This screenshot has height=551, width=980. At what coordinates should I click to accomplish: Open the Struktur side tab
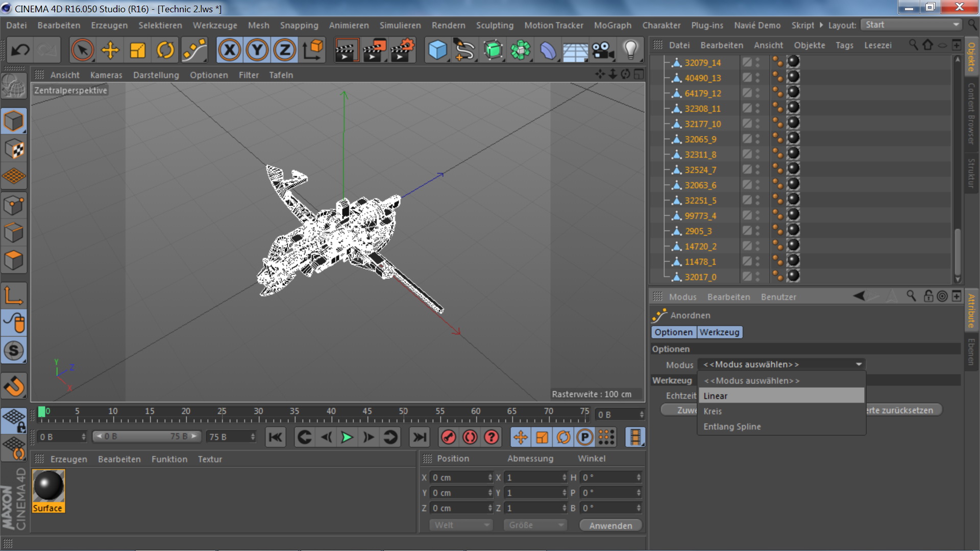(x=971, y=173)
